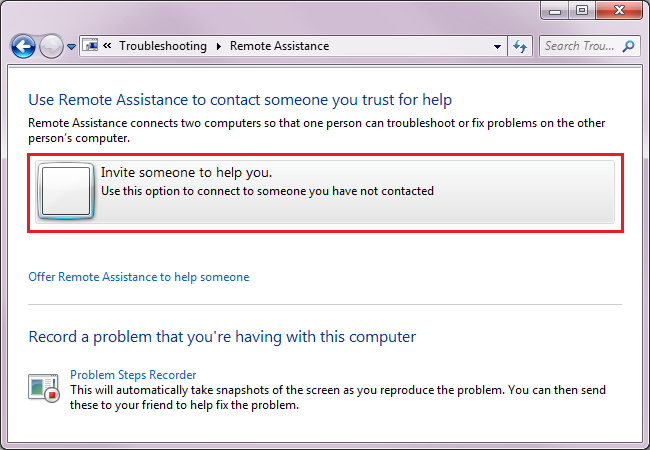Minimize the Remote Assistance window
Image resolution: width=650 pixels, height=450 pixels.
[555, 11]
